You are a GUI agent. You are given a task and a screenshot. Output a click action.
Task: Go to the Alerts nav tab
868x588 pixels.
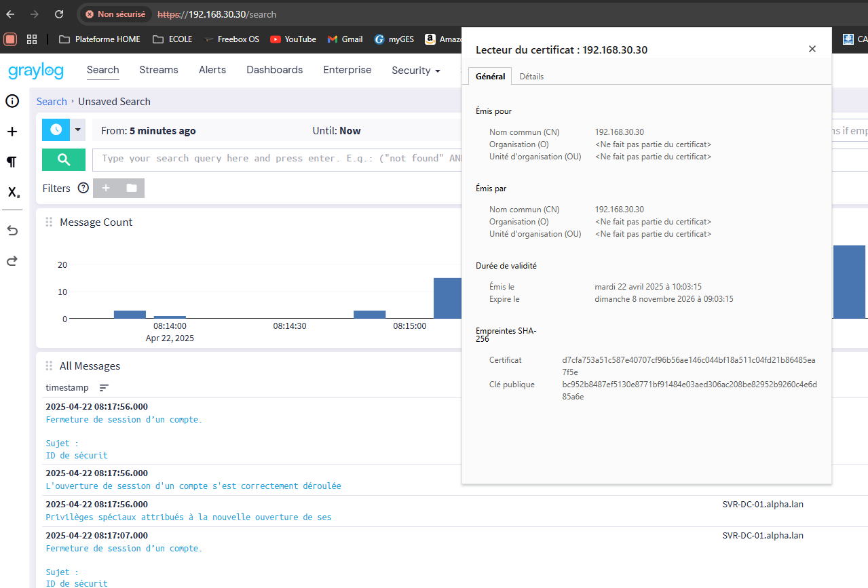coord(212,70)
